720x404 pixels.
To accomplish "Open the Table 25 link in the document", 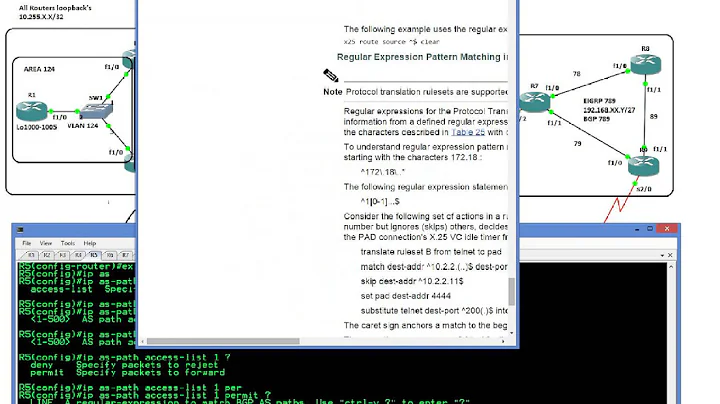I will pos(468,132).
